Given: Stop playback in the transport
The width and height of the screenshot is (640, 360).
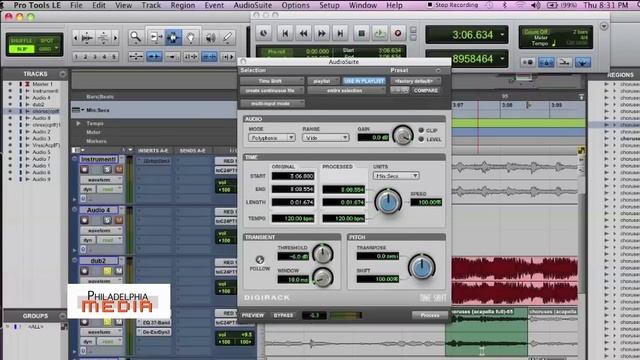Looking at the screenshot, I should point(361,33).
